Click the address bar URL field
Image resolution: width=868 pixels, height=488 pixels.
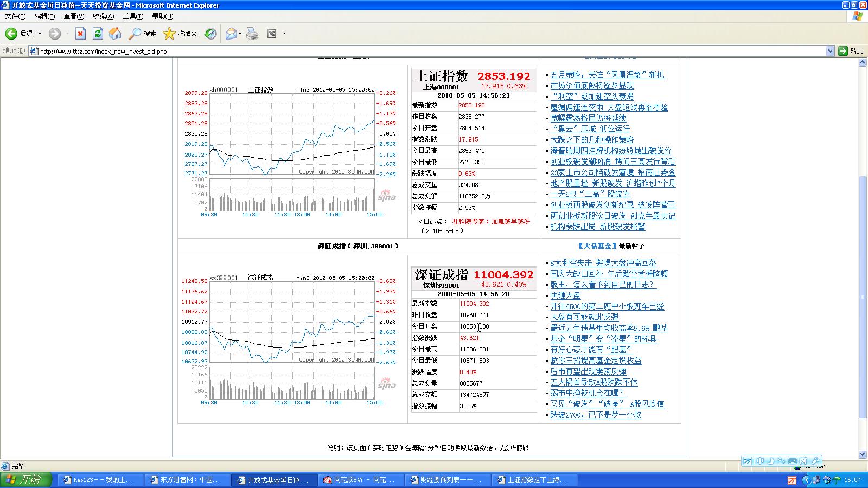(431, 52)
